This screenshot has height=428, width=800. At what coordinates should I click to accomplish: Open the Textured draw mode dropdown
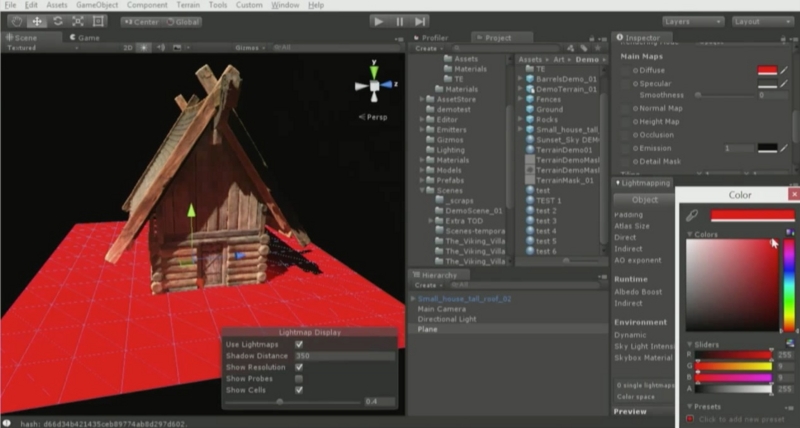[42, 47]
